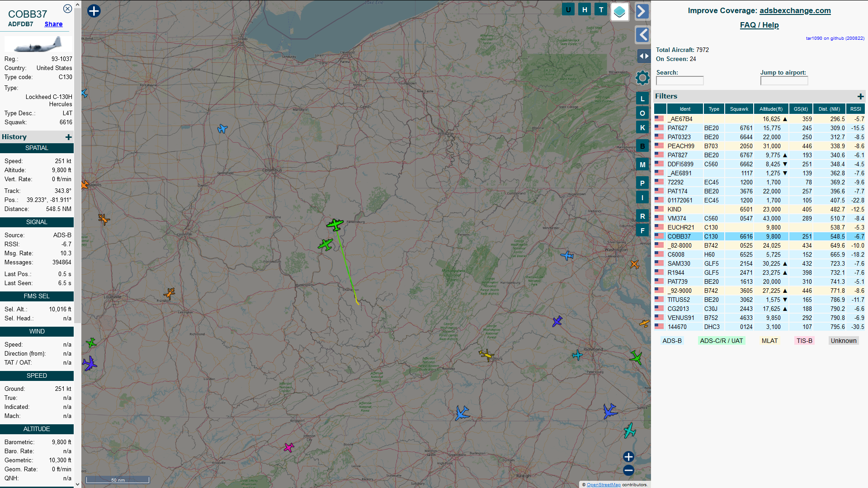Viewport: 868px width, 488px height.
Task: Sort table by Dist. (NM) column
Action: click(829, 109)
